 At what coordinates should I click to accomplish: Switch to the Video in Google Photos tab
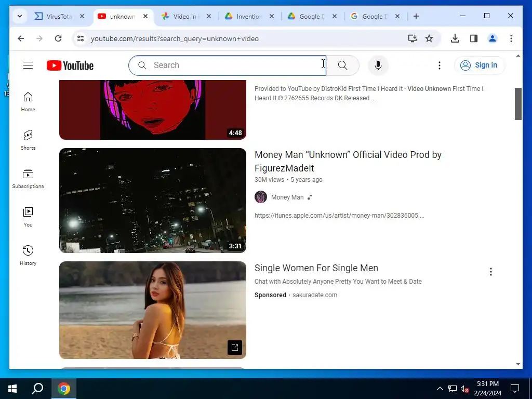click(186, 16)
